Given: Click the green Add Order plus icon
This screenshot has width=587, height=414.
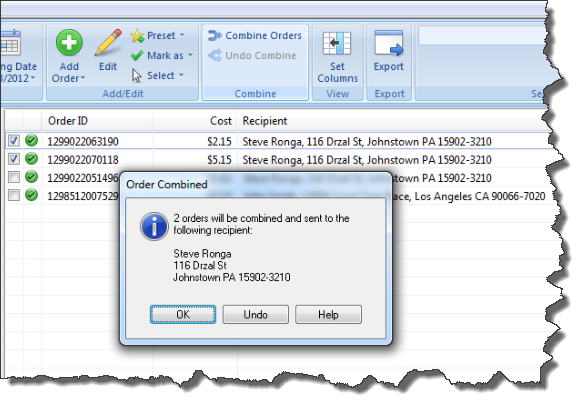Looking at the screenshot, I should pyautogui.click(x=69, y=42).
